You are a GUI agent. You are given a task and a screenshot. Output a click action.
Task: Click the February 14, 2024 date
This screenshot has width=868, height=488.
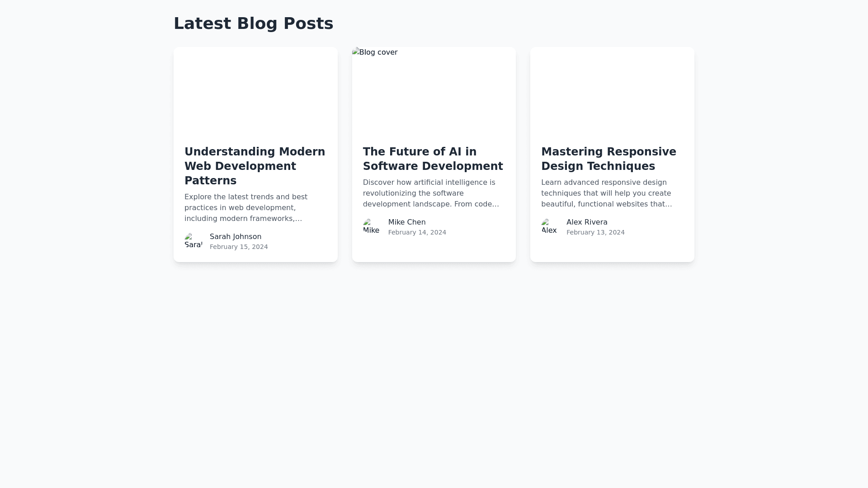point(417,232)
